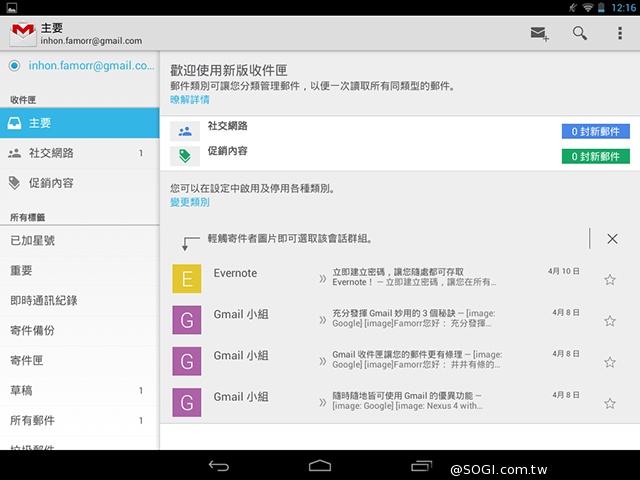This screenshot has width=640, height=480.
Task: Tap the 4月 10 日 date on Evernote mail
Action: 564,271
